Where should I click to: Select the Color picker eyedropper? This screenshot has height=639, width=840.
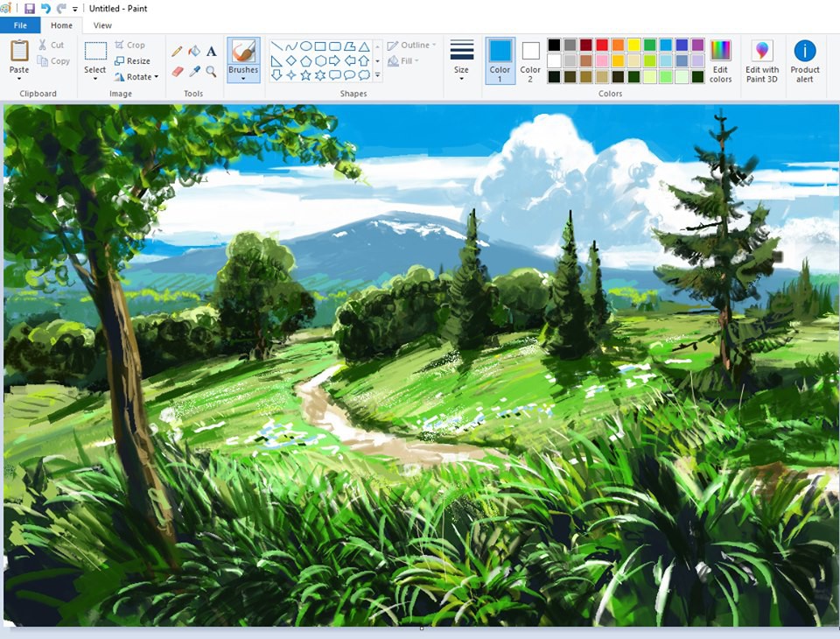[194, 72]
